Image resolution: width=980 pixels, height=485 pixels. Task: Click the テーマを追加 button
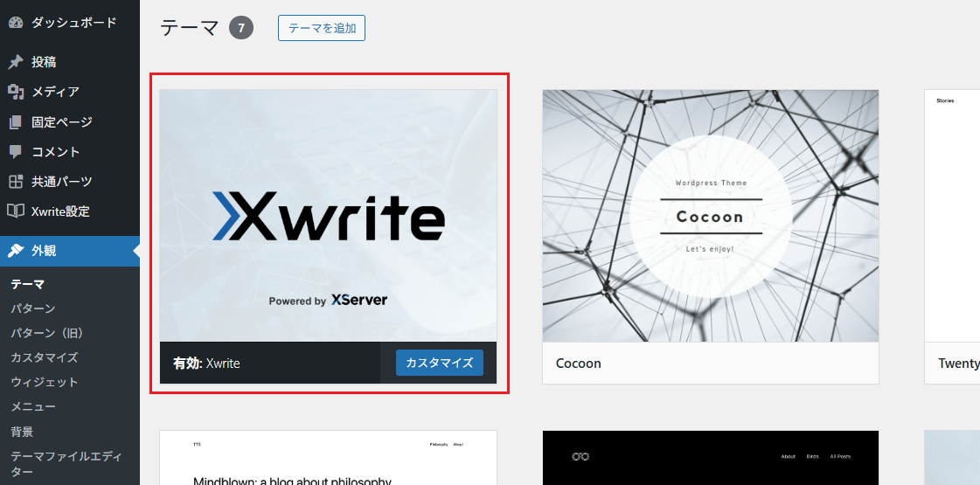click(322, 28)
